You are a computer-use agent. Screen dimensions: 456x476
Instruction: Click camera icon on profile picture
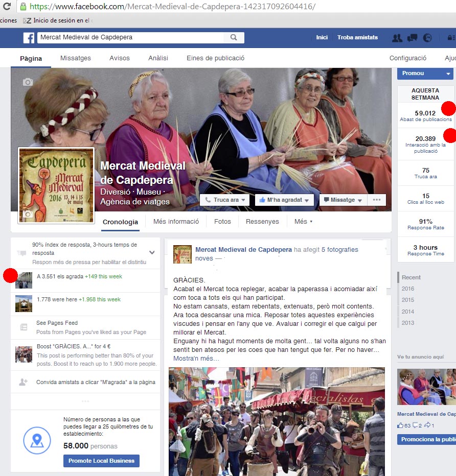28,215
